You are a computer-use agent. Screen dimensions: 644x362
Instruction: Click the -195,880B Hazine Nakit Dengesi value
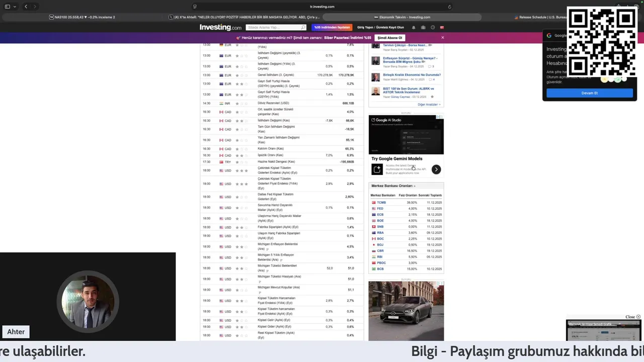pos(347,162)
